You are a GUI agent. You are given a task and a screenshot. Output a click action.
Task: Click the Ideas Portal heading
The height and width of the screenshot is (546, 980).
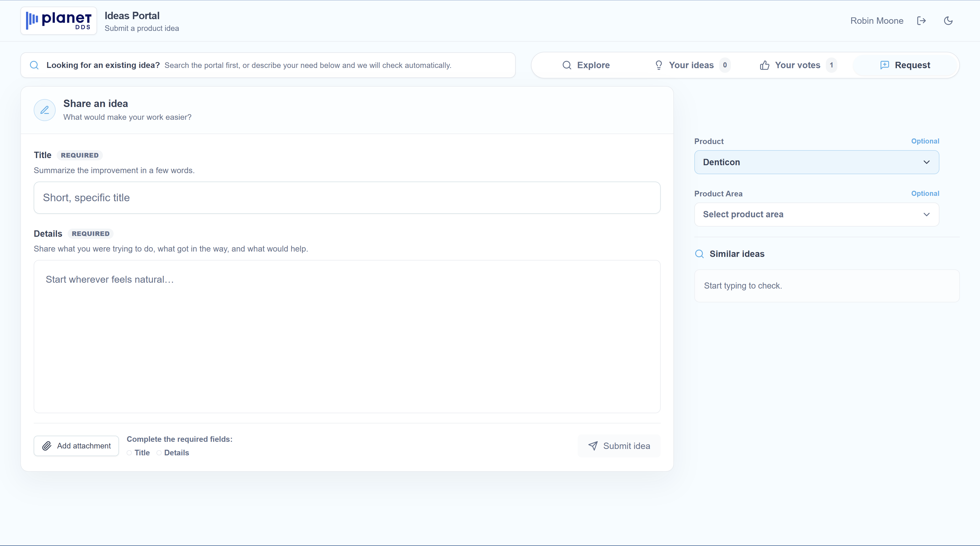pyautogui.click(x=132, y=16)
